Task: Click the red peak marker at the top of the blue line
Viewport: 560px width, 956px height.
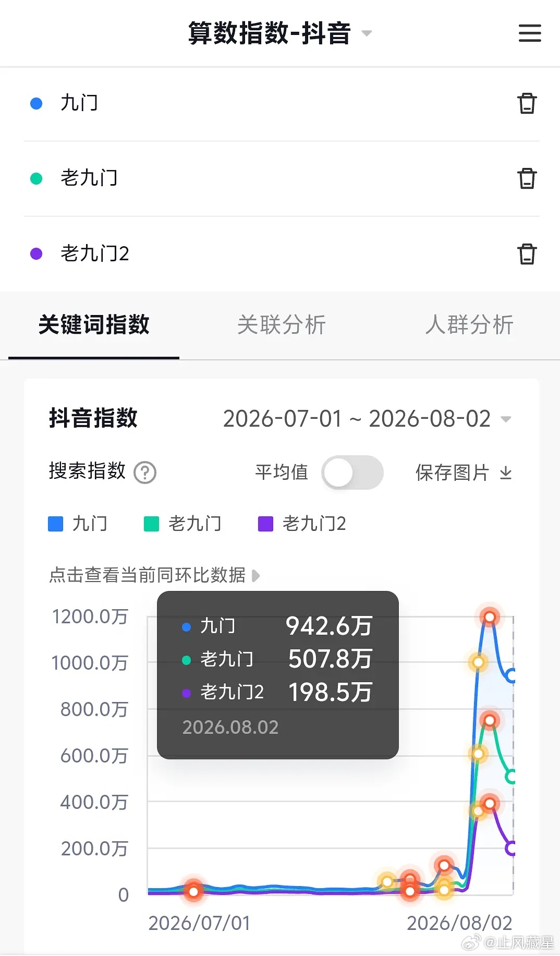Action: click(490, 618)
